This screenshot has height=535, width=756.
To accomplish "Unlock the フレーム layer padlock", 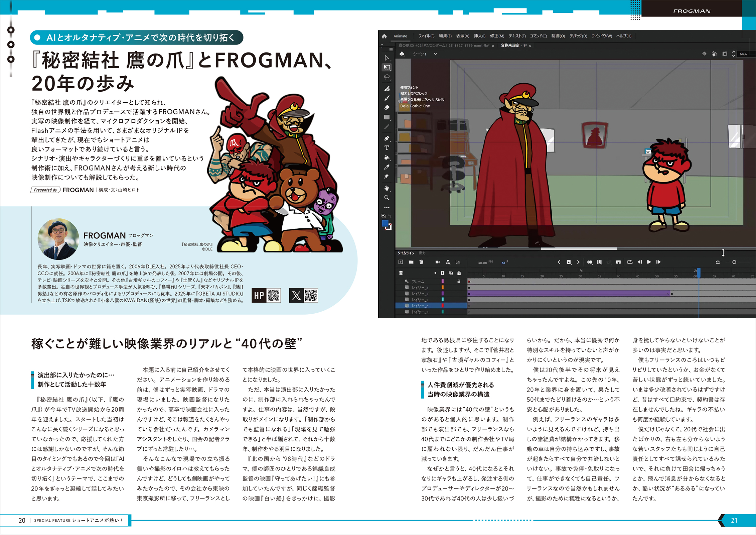I will (x=459, y=281).
